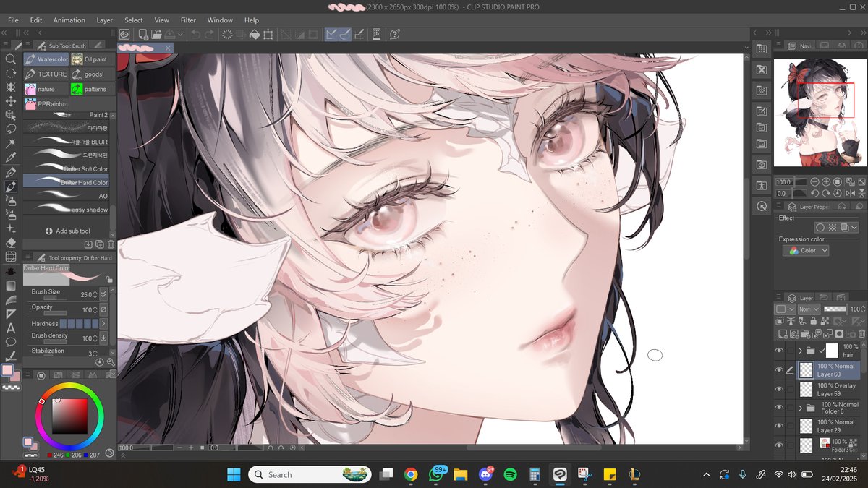
Task: Activate the Magnifier tool
Action: 10,59
